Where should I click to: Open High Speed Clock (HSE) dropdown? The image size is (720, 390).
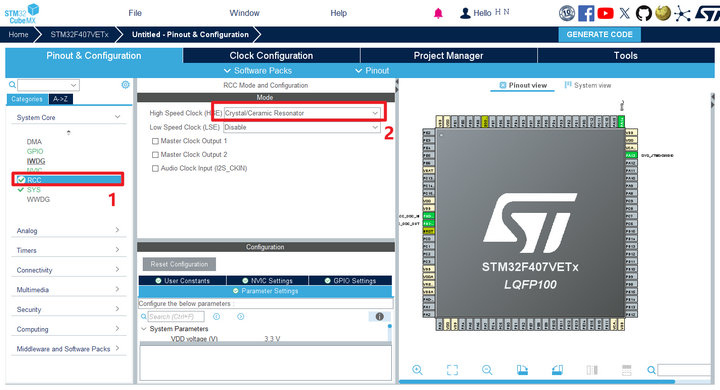pos(302,113)
